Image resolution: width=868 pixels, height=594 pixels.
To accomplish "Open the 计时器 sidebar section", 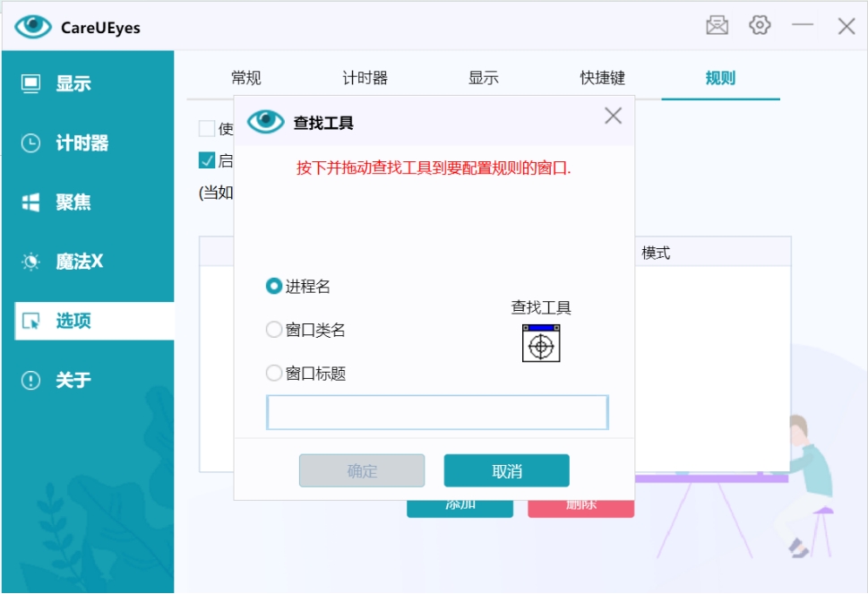I will (x=88, y=142).
